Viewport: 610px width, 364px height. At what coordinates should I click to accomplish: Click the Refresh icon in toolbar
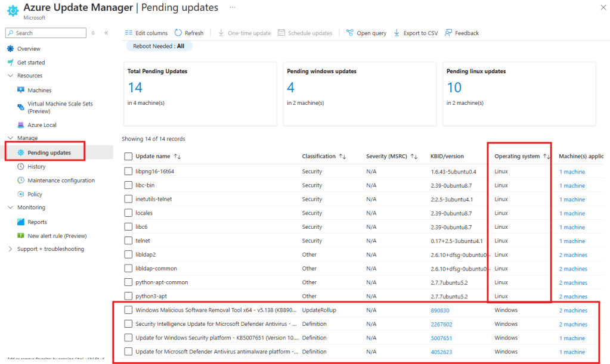(x=179, y=33)
